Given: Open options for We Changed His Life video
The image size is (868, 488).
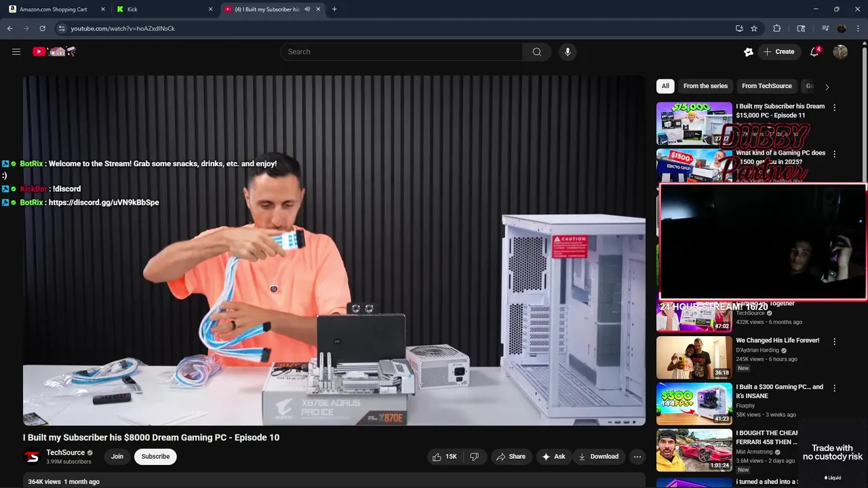Looking at the screenshot, I should pos(834,341).
